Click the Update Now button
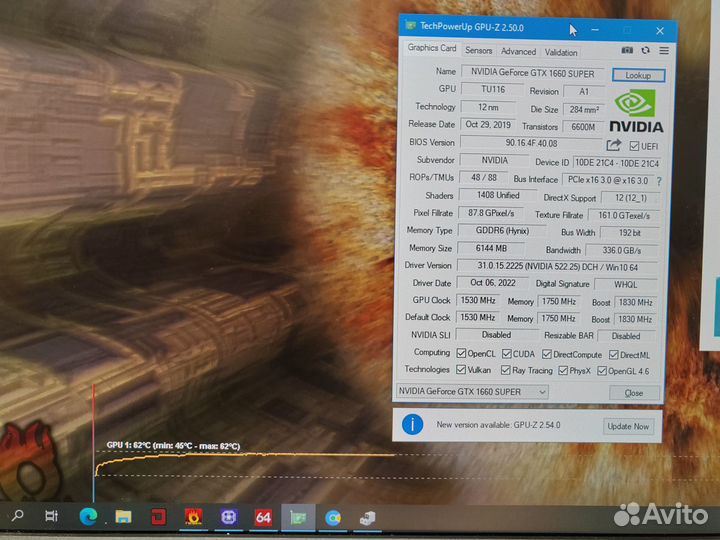 click(x=628, y=426)
